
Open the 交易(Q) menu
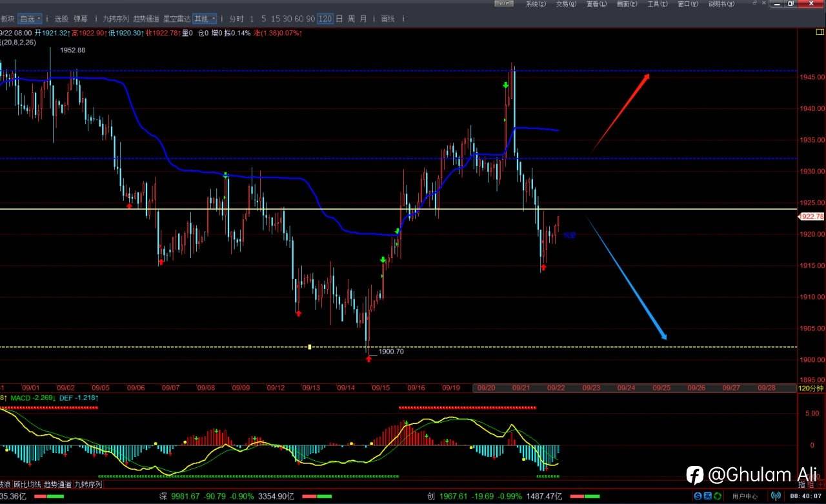click(566, 4)
